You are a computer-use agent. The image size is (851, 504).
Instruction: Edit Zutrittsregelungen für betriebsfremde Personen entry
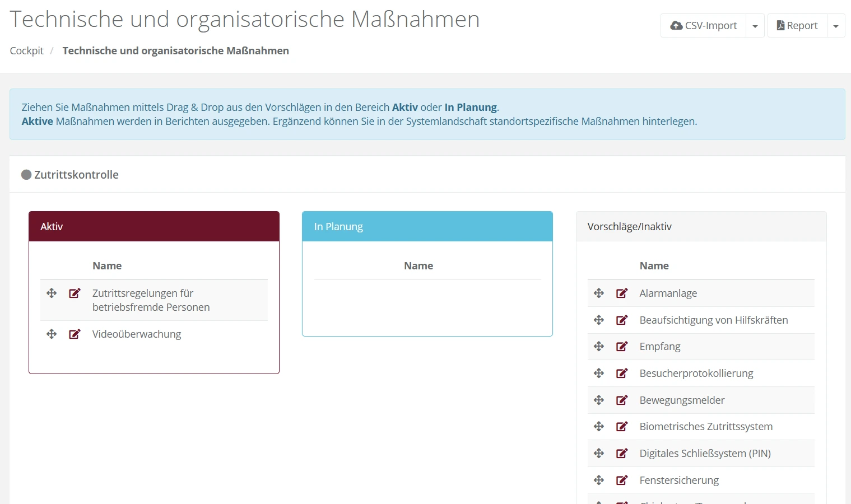pos(75,293)
